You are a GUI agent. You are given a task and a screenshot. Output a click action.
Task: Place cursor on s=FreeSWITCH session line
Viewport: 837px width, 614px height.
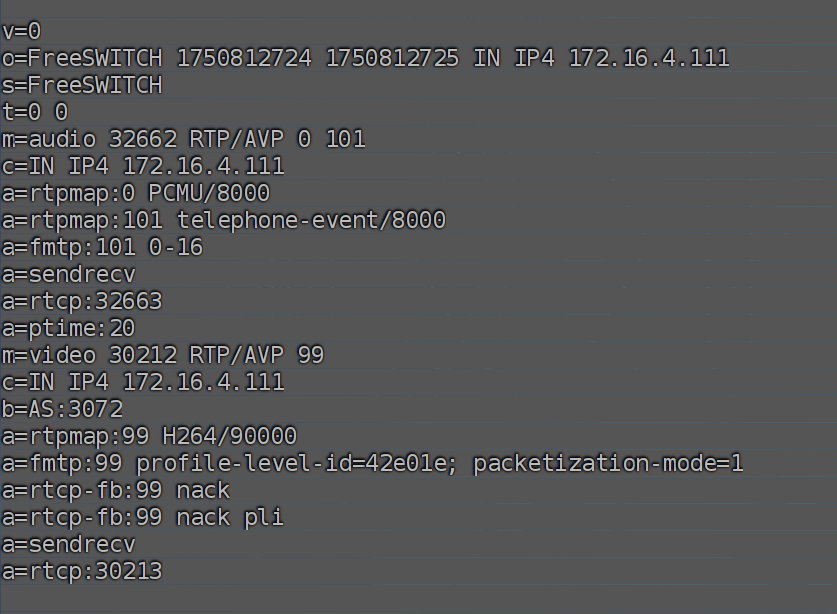point(82,85)
